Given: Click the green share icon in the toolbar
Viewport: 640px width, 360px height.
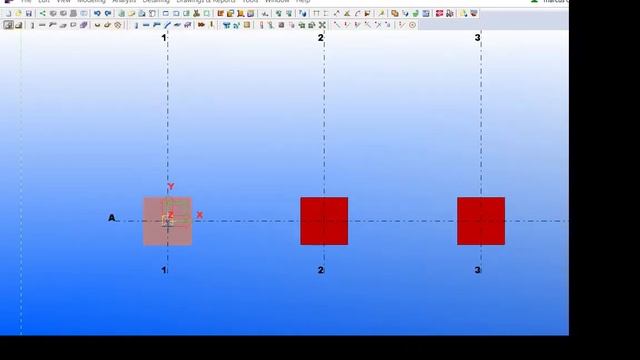Looking at the screenshot, I should click(x=42, y=13).
